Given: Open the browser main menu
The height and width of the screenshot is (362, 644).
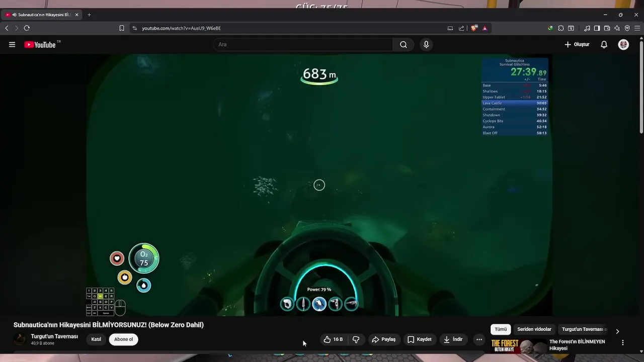Looking at the screenshot, I should [637, 28].
